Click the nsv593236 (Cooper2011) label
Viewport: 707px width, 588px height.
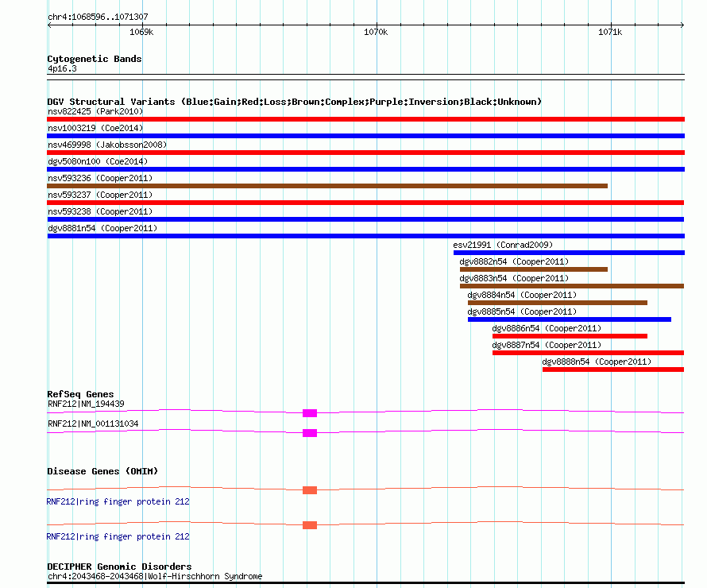[100, 178]
